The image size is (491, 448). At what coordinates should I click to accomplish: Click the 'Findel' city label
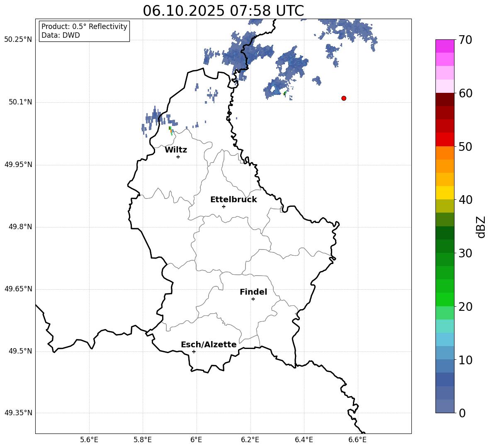pyautogui.click(x=253, y=292)
